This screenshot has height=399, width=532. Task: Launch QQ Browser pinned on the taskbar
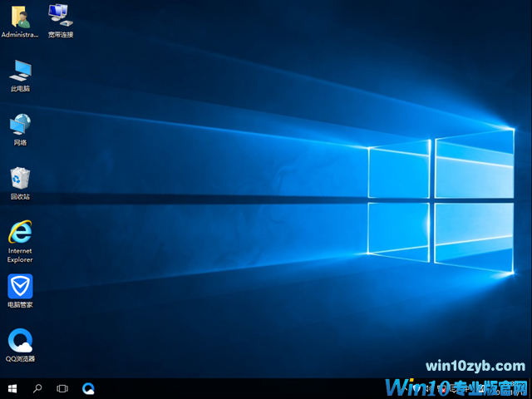point(88,388)
